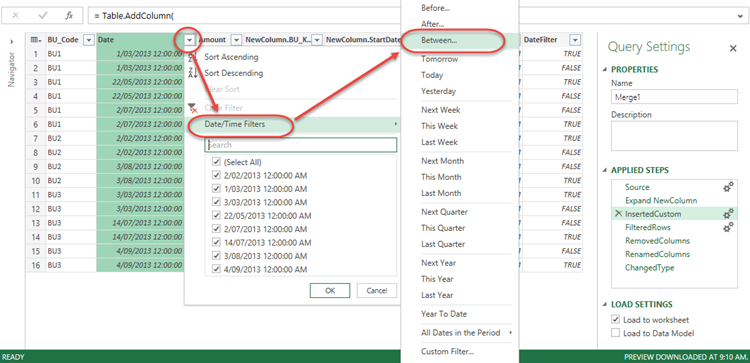The width and height of the screenshot is (750, 363).
Task: Select the RemovedColumns applied step
Action: 657,241
